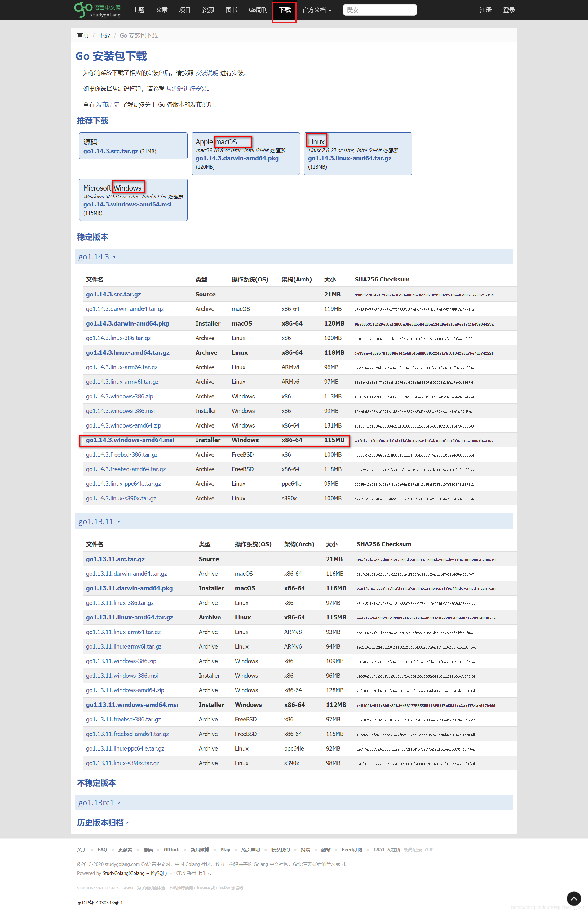Select the 下载 nav item
Image resolution: width=588 pixels, height=913 pixels.
[x=285, y=10]
